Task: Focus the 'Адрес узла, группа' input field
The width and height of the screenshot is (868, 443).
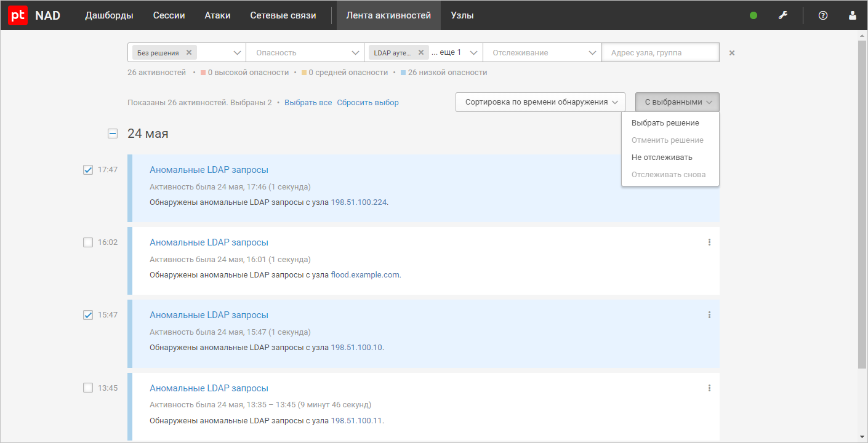Action: [x=660, y=53]
